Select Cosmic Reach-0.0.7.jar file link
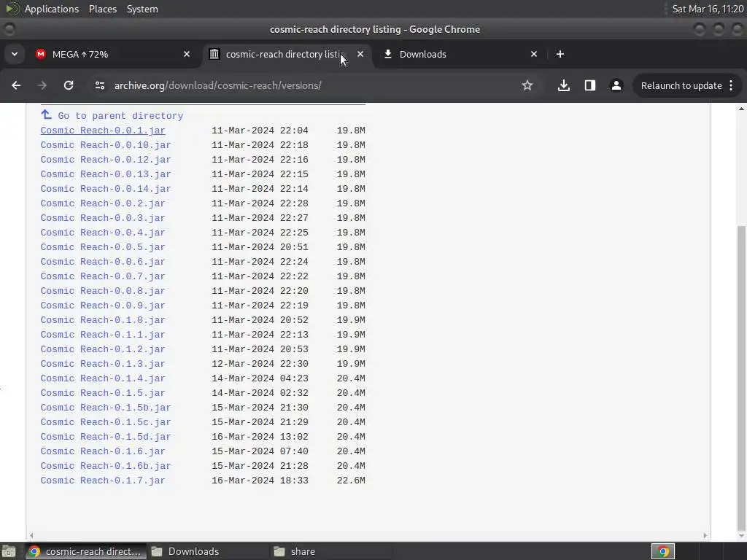The height and width of the screenshot is (560, 747). pyautogui.click(x=103, y=276)
